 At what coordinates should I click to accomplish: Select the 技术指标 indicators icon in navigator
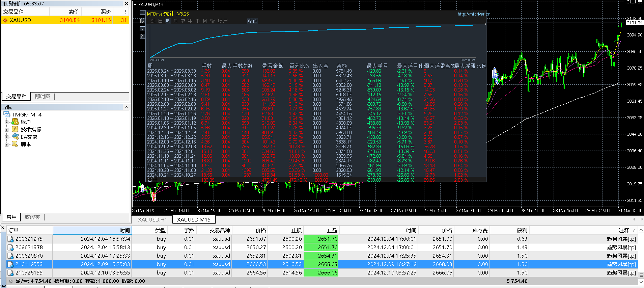(x=15, y=129)
